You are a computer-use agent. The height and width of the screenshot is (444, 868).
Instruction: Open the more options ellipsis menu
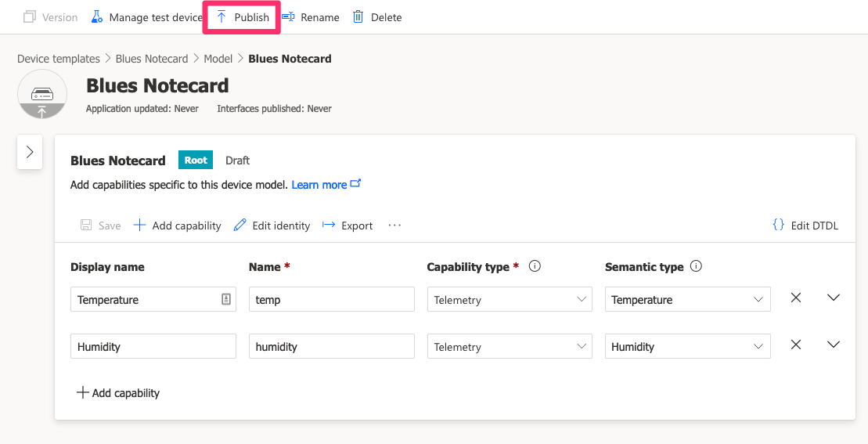click(x=394, y=226)
